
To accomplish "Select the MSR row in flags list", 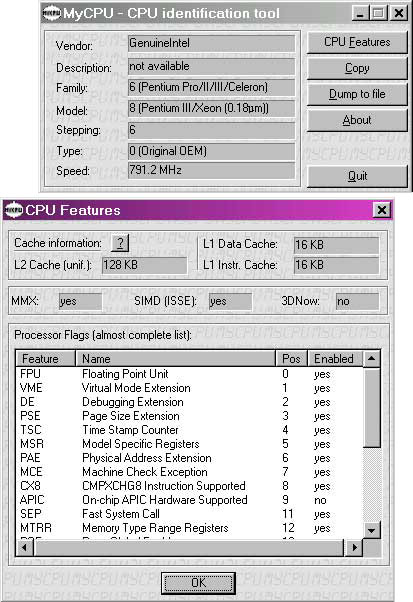I will coord(190,444).
